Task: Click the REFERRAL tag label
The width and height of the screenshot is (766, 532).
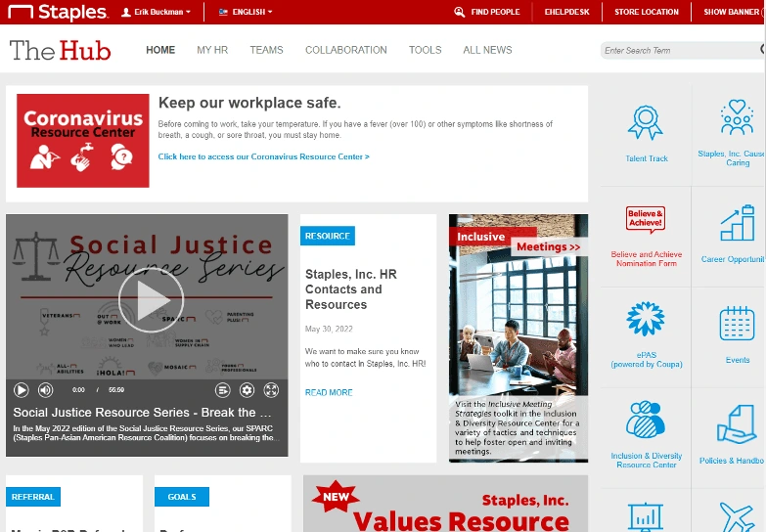Action: coord(33,497)
